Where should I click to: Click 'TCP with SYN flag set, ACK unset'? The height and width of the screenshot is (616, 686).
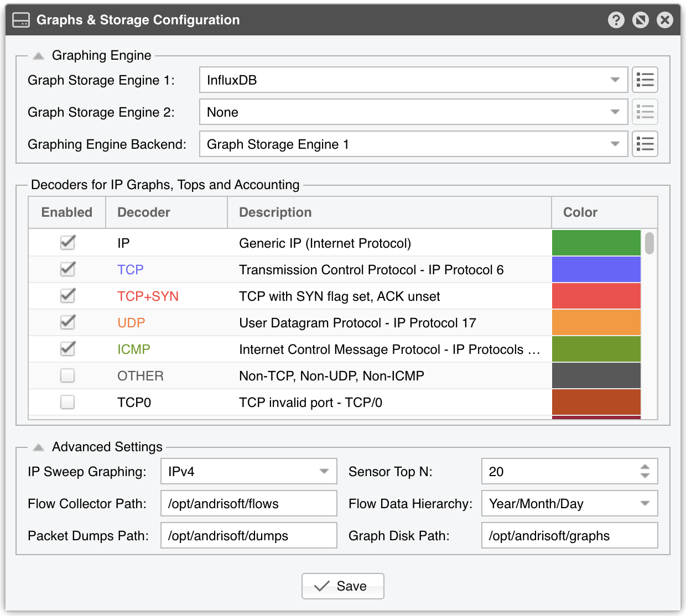339,296
